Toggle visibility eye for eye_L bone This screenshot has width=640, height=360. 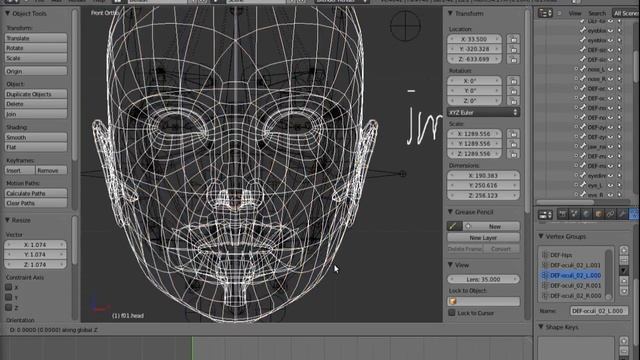611,185
